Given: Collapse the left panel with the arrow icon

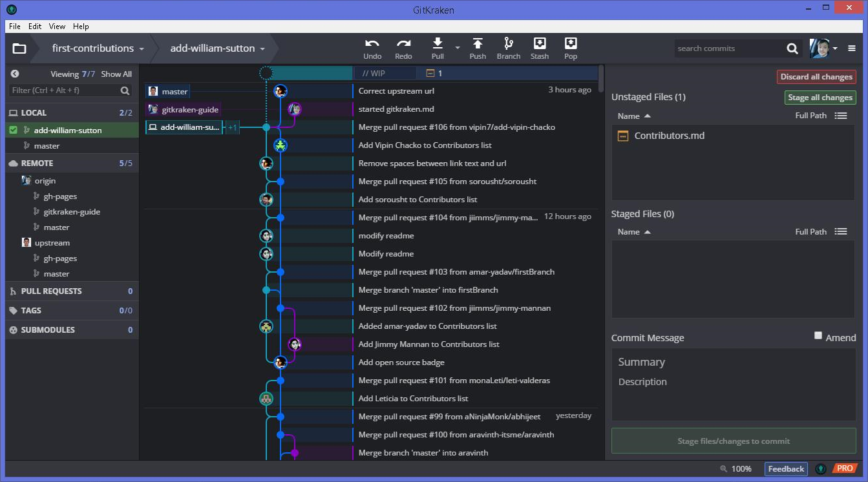Looking at the screenshot, I should pos(15,74).
